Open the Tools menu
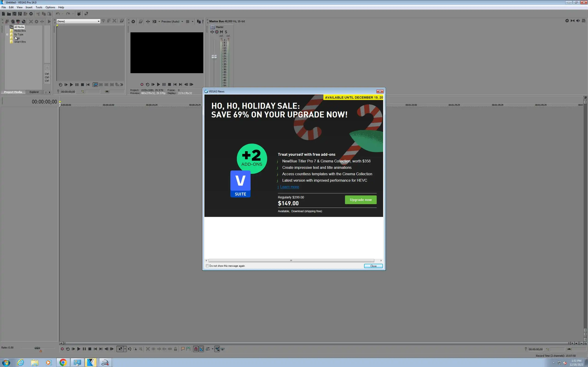 pyautogui.click(x=39, y=7)
